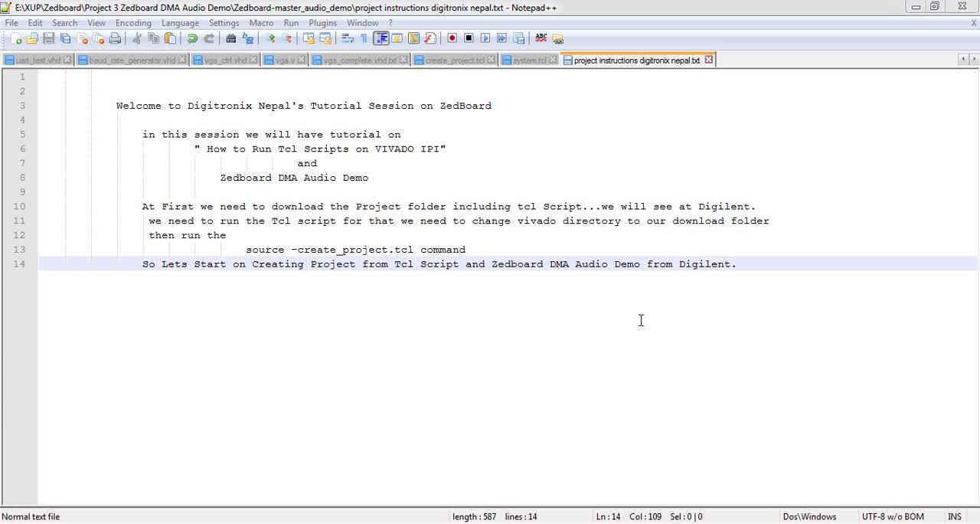Open the Language menu
Image resolution: width=980 pixels, height=524 pixels.
pyautogui.click(x=180, y=23)
